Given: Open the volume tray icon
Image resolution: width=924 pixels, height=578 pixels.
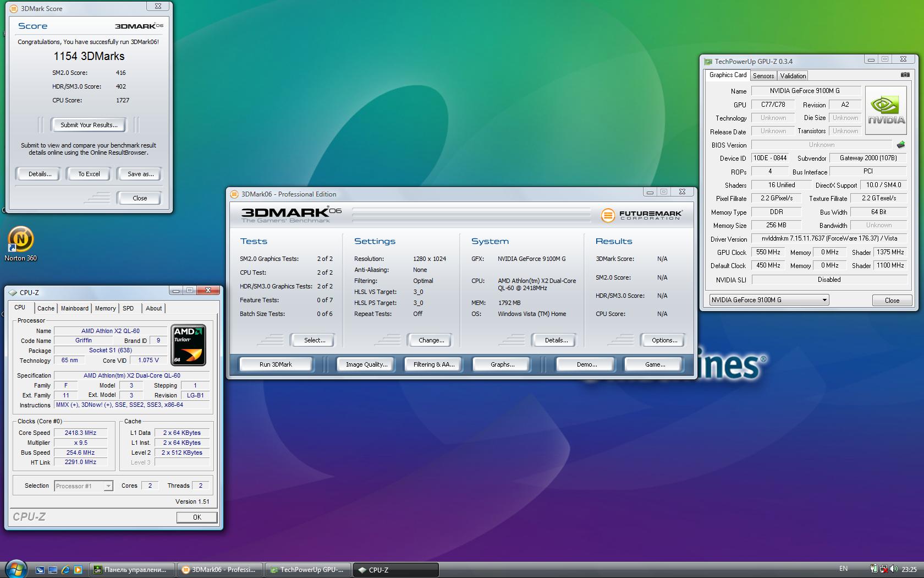Looking at the screenshot, I should point(893,569).
